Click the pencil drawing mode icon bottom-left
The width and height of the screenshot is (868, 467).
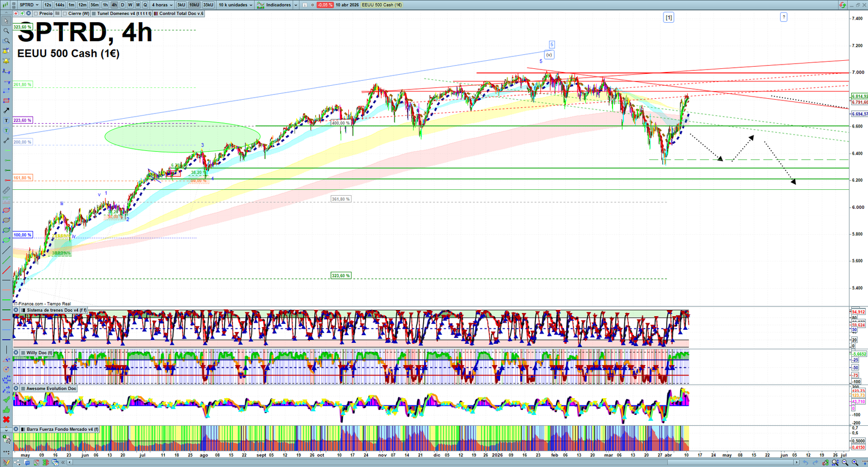click(6, 463)
